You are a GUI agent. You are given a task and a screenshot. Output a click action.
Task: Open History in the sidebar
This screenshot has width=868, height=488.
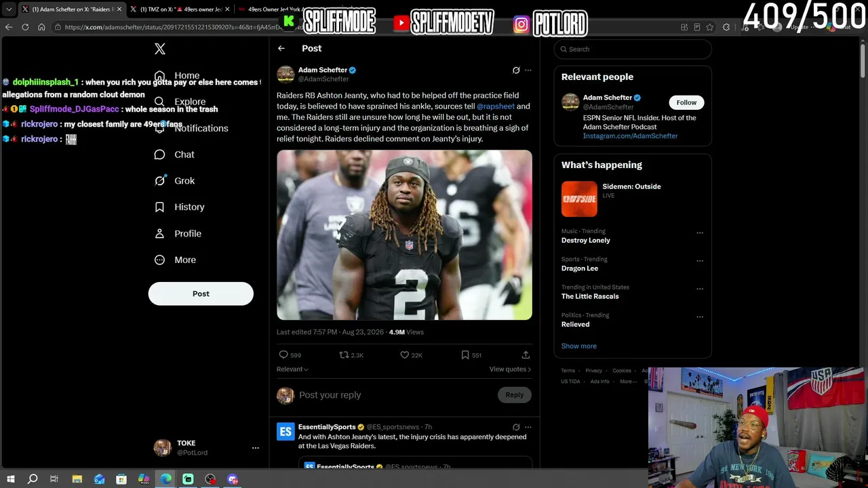pyautogui.click(x=179, y=207)
